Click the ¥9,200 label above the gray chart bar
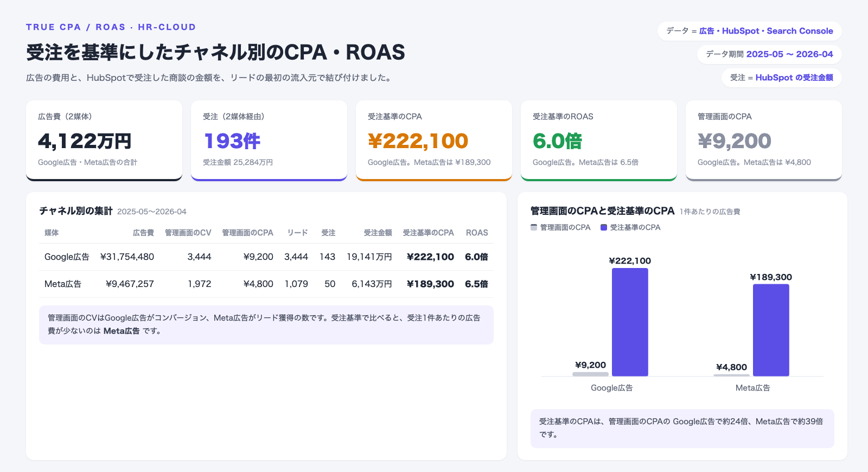 point(590,365)
